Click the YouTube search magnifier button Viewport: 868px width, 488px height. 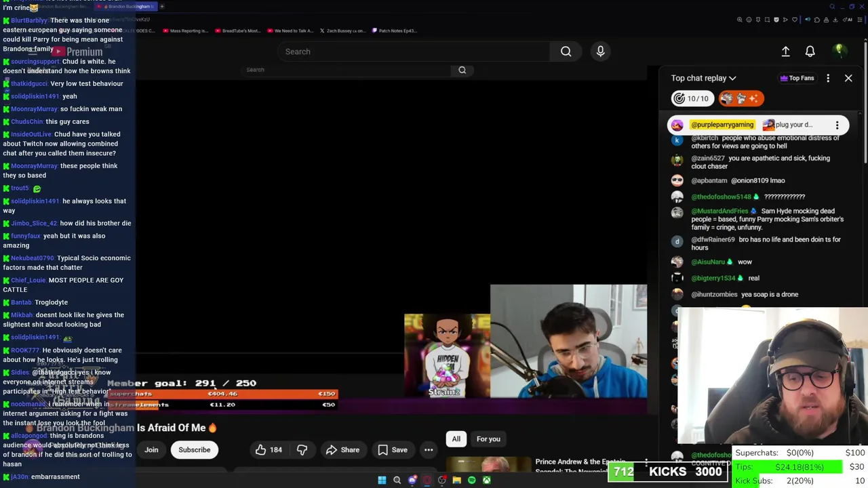[566, 52]
